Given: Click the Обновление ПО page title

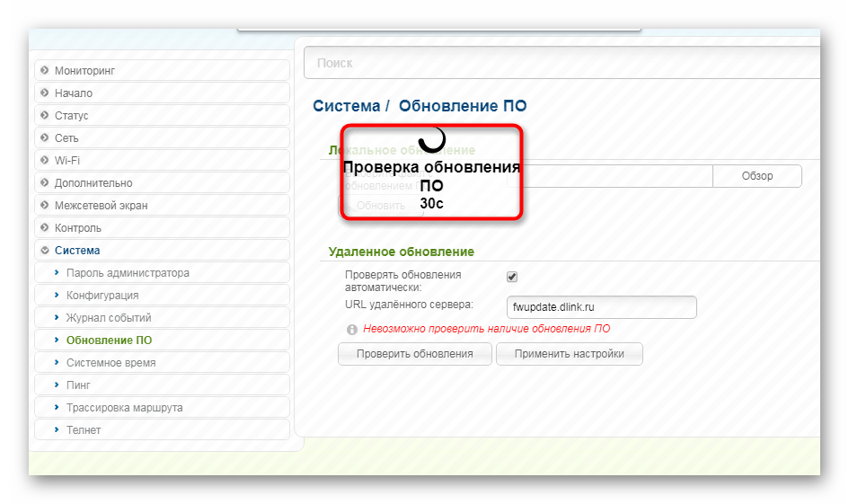Looking at the screenshot, I should (x=463, y=106).
